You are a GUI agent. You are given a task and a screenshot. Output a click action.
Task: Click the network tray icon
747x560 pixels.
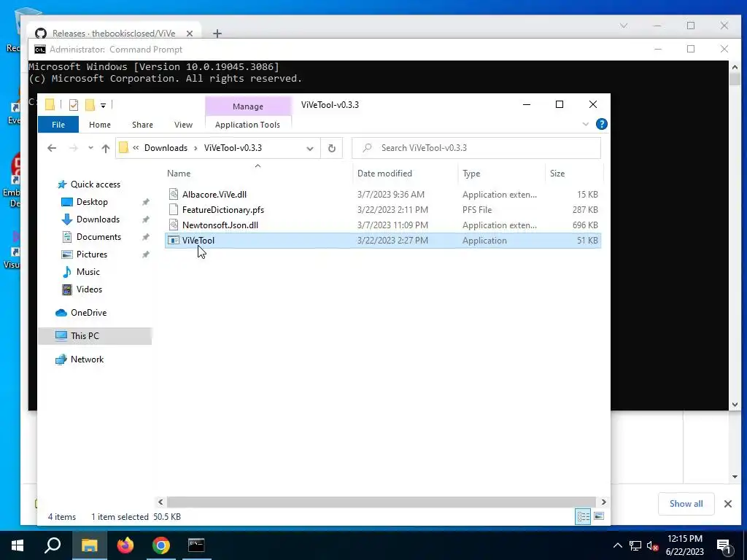pos(635,545)
